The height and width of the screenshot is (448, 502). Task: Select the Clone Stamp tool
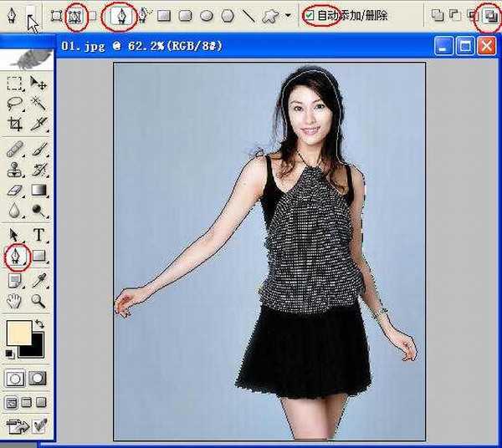click(x=15, y=170)
